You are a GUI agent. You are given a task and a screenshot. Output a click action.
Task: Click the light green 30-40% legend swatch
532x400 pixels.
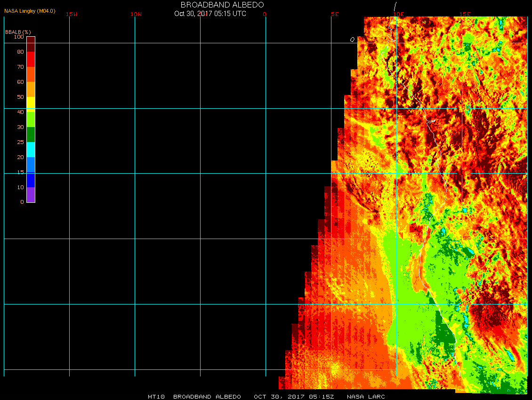[31, 120]
